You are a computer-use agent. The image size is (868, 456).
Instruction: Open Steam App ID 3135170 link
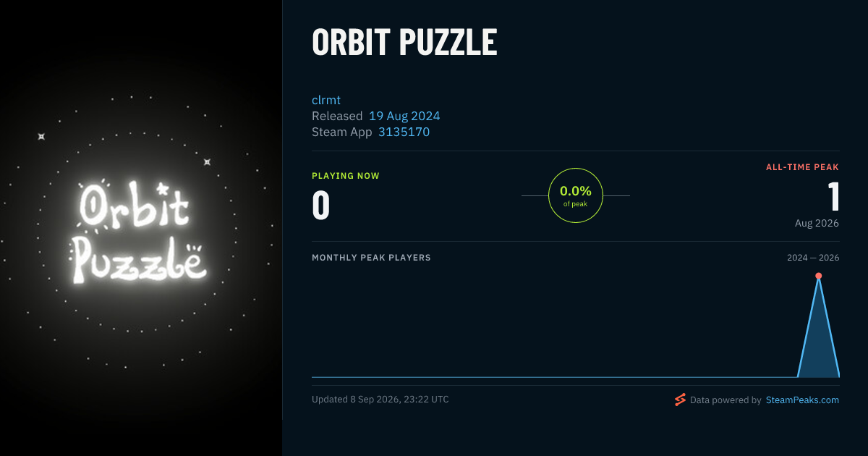point(404,132)
